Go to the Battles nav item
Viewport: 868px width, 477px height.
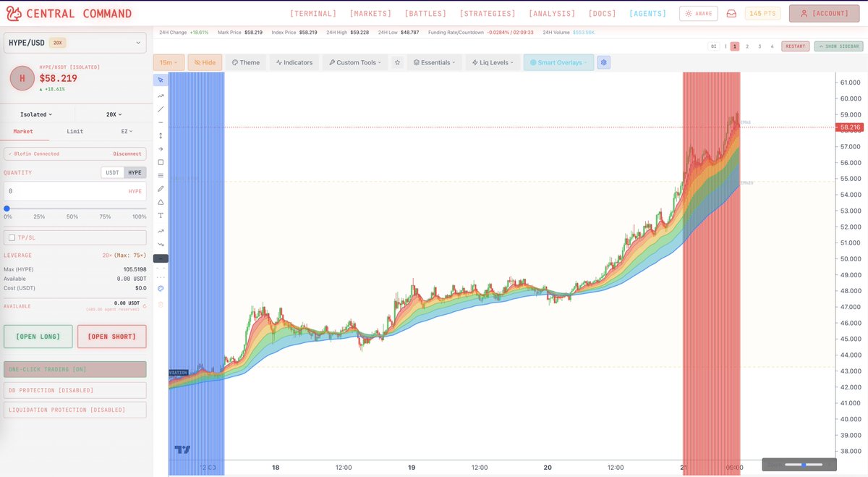click(425, 14)
